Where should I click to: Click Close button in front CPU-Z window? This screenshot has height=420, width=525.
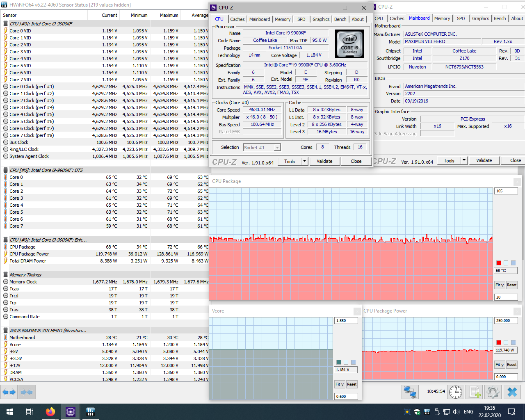[356, 161]
